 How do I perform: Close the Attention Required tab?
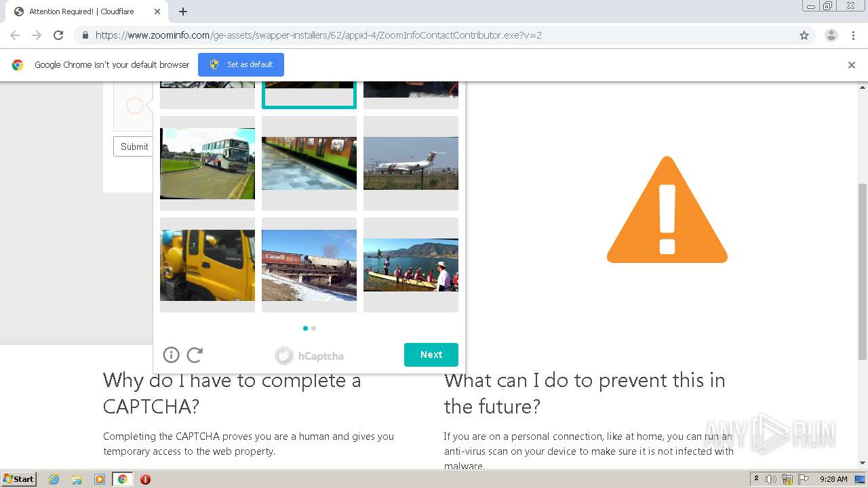(157, 12)
